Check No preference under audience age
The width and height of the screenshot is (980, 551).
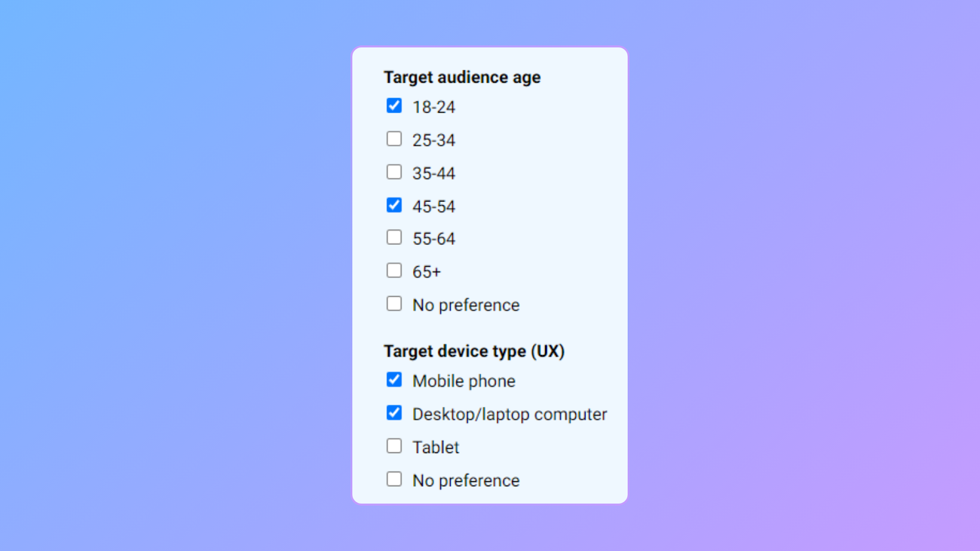pyautogui.click(x=394, y=304)
